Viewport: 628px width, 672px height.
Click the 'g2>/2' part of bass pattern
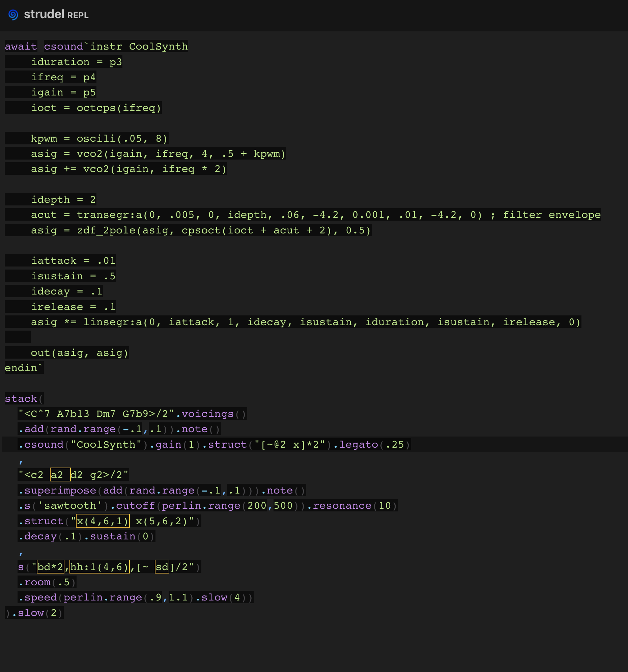tap(106, 475)
